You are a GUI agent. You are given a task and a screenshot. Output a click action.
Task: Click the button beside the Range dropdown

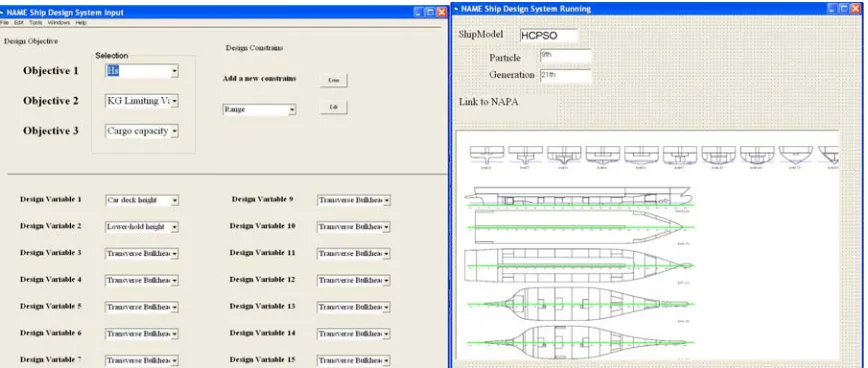click(333, 107)
